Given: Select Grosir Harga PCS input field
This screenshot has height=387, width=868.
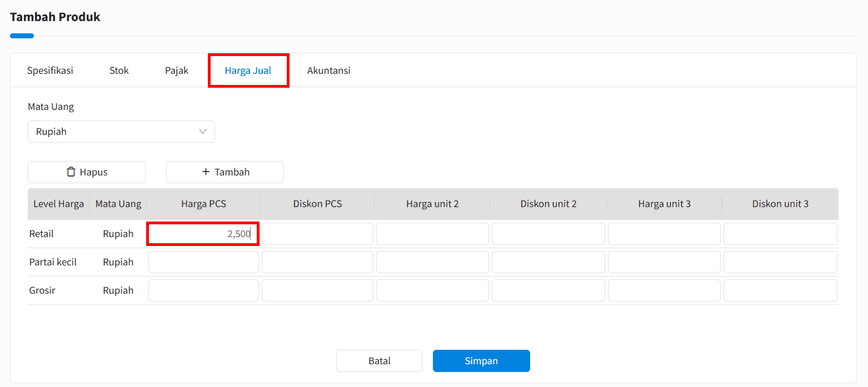Looking at the screenshot, I should (203, 290).
